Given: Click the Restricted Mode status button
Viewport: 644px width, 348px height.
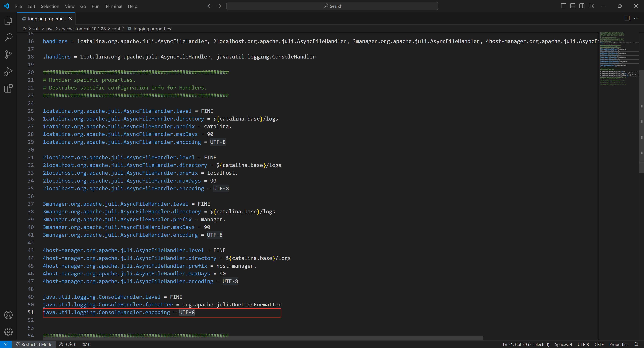Looking at the screenshot, I should click(x=34, y=344).
